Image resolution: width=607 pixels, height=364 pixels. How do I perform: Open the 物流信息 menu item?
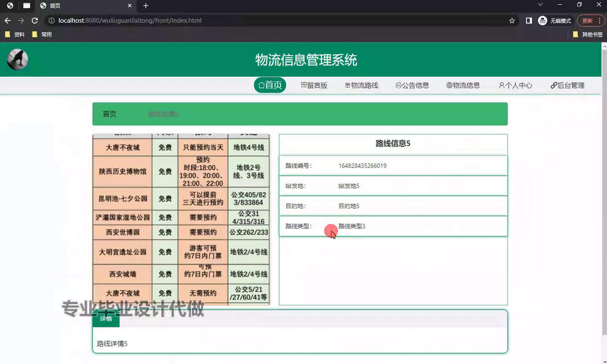point(463,86)
